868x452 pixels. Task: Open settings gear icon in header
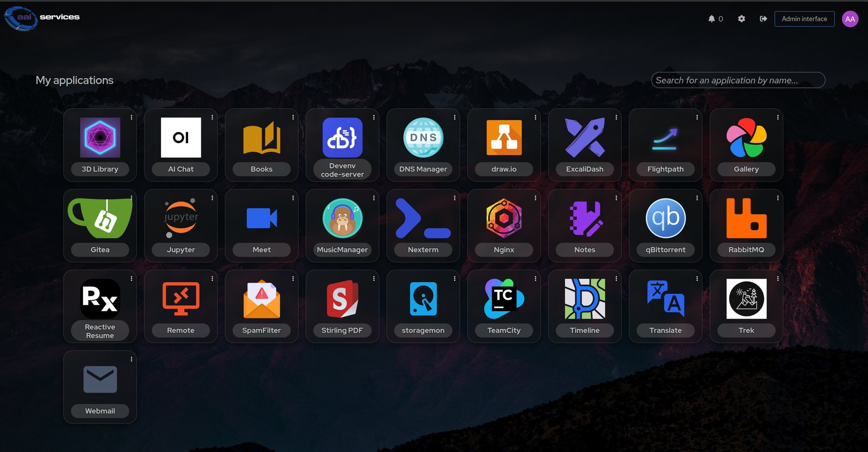[742, 19]
